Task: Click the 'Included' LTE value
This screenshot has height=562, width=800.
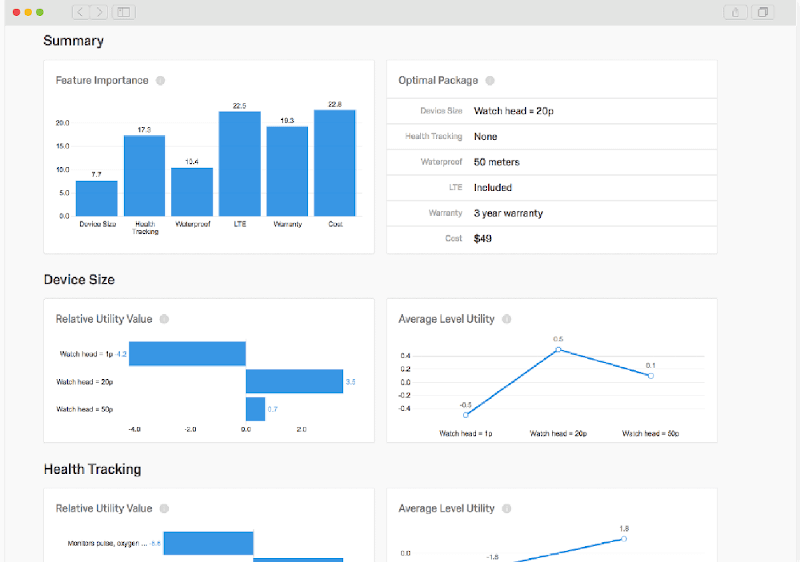Action: click(492, 188)
